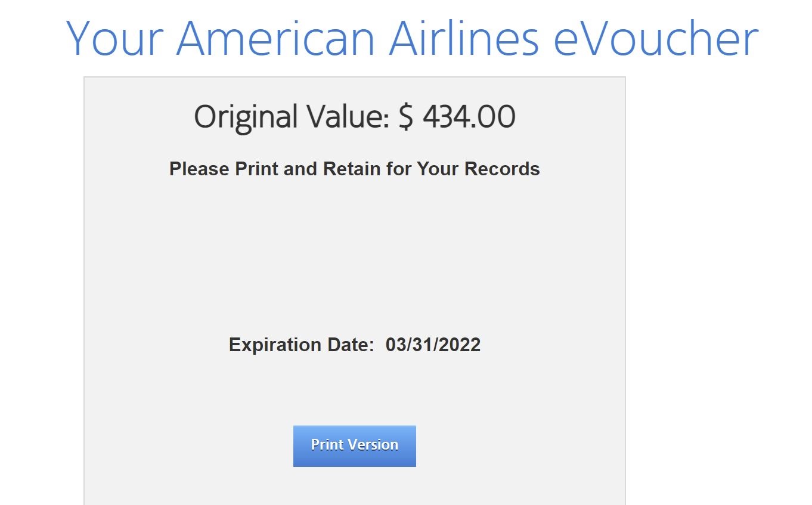Select the heading Your American Airlines eVoucher
Image resolution: width=812 pixels, height=505 pixels.
[413, 38]
